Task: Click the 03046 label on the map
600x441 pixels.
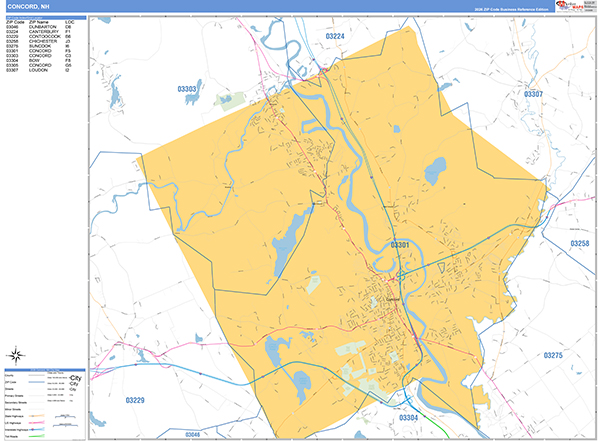Action: pos(192,435)
